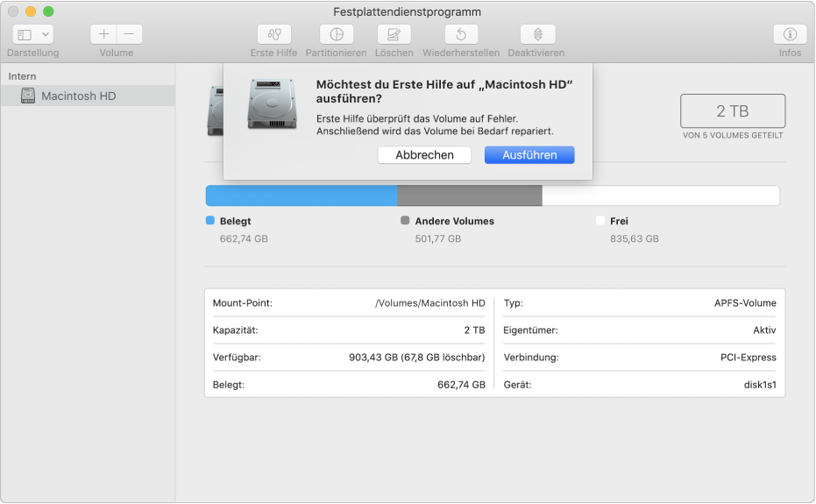Select Macintosh HD in the sidebar
816x504 pixels.
point(88,96)
